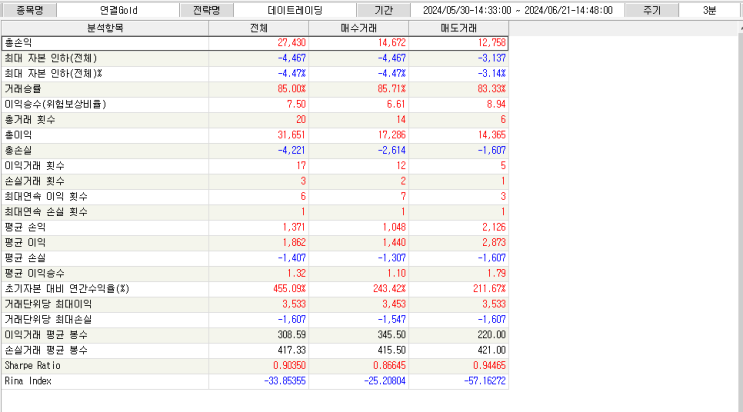This screenshot has height=412, width=743.
Task: Select the 최대 자본 인하(전체)% row label
Action: pyautogui.click(x=54, y=73)
